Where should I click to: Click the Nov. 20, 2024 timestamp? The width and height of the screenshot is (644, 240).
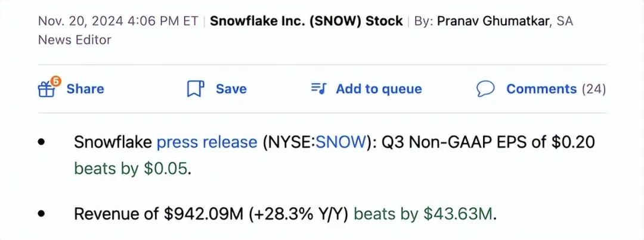point(117,21)
